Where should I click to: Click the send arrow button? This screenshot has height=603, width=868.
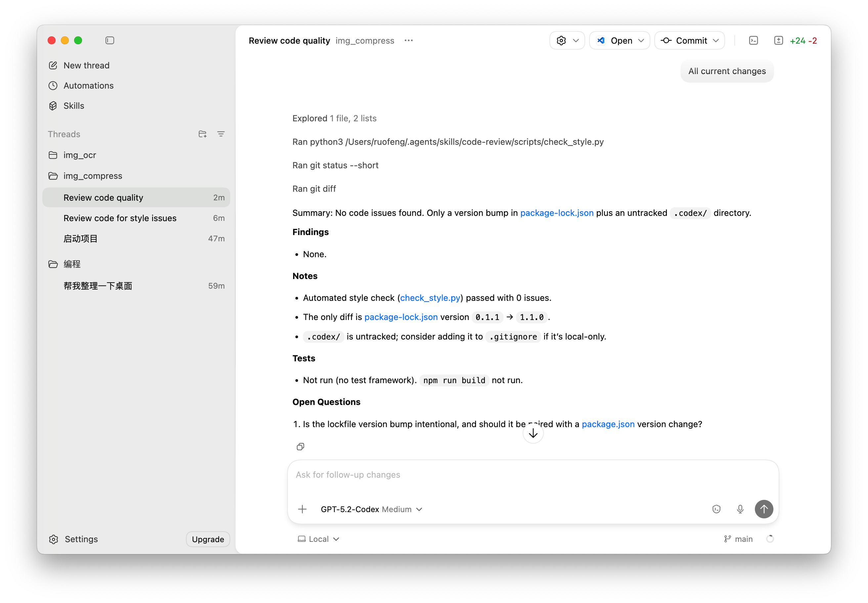[764, 509]
